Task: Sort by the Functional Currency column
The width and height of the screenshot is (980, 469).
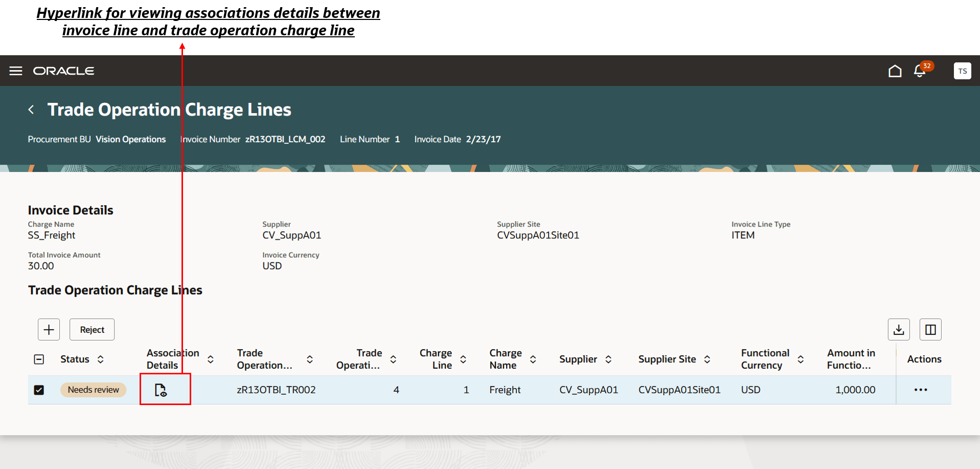Action: [x=801, y=359]
